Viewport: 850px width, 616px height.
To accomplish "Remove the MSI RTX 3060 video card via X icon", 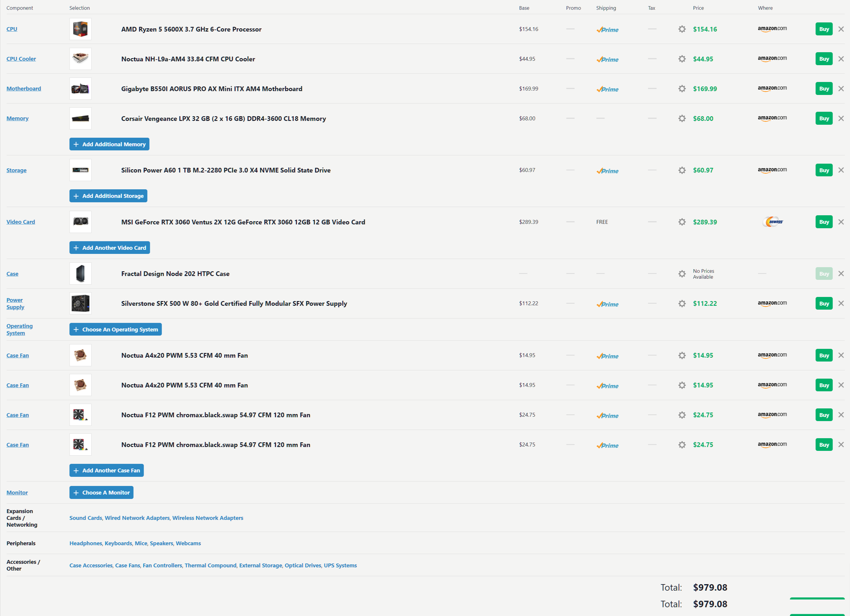I will click(x=841, y=222).
